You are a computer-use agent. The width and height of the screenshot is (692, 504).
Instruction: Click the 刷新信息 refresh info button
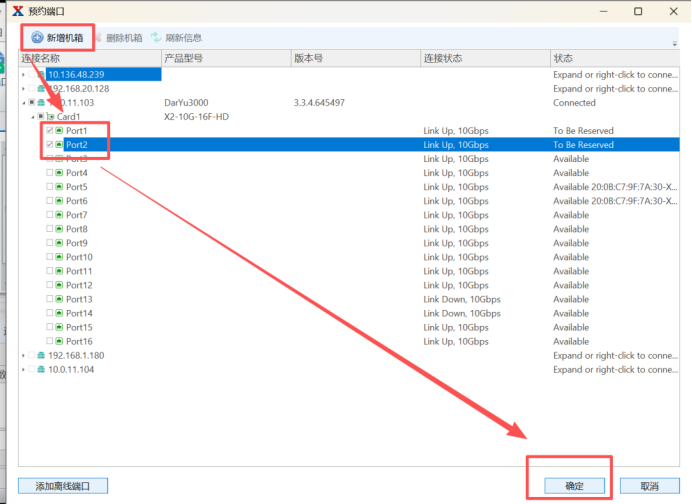tap(176, 38)
